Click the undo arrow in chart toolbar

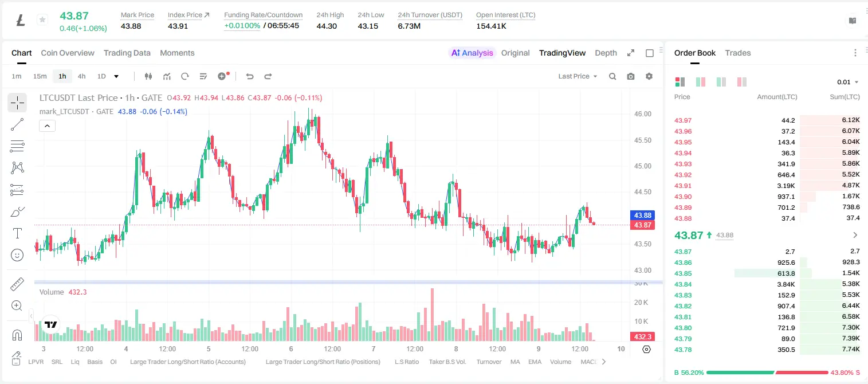(250, 76)
